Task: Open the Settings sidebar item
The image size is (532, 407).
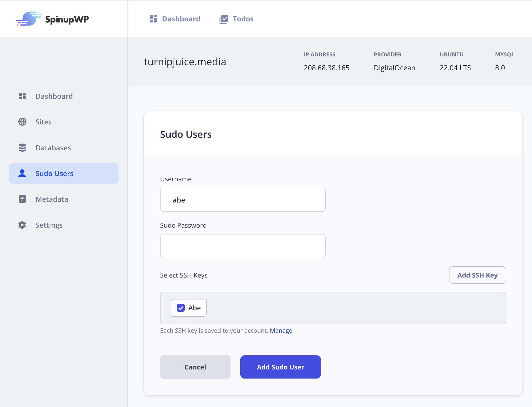Action: pos(64,225)
